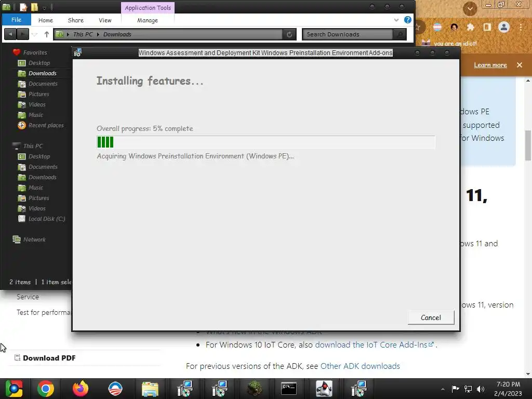Open Google Chrome from taskbar
Screen dimensions: 532x399
click(46, 389)
